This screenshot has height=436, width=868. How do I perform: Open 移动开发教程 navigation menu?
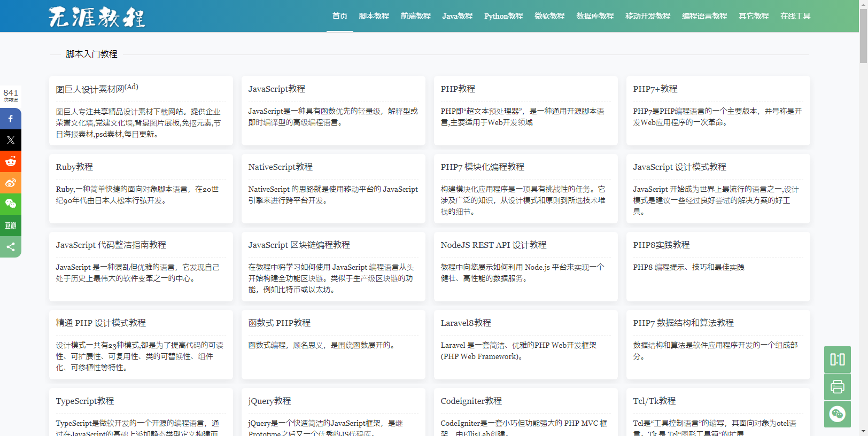(648, 16)
